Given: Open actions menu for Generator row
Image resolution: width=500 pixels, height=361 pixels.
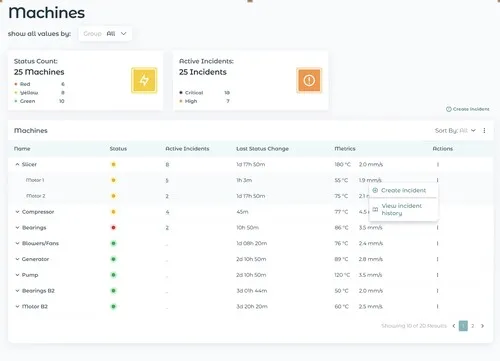Looking at the screenshot, I should point(438,259).
